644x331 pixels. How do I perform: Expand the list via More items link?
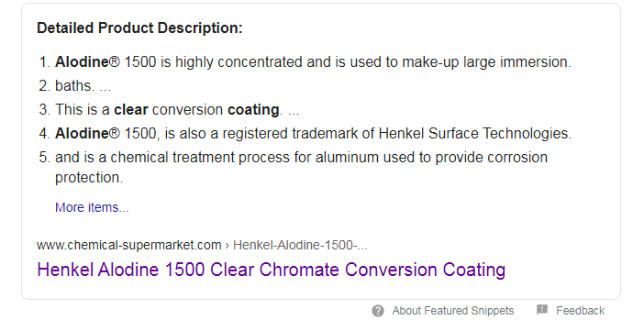click(x=92, y=207)
